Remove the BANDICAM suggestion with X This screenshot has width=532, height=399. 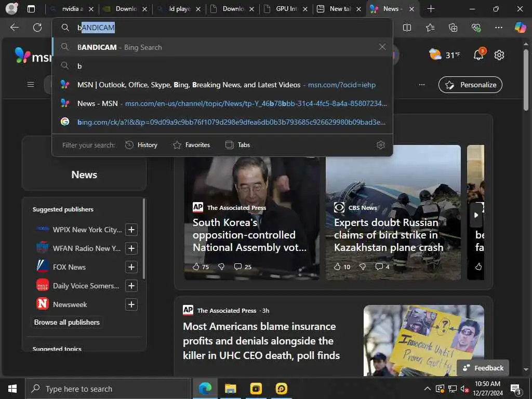point(382,47)
